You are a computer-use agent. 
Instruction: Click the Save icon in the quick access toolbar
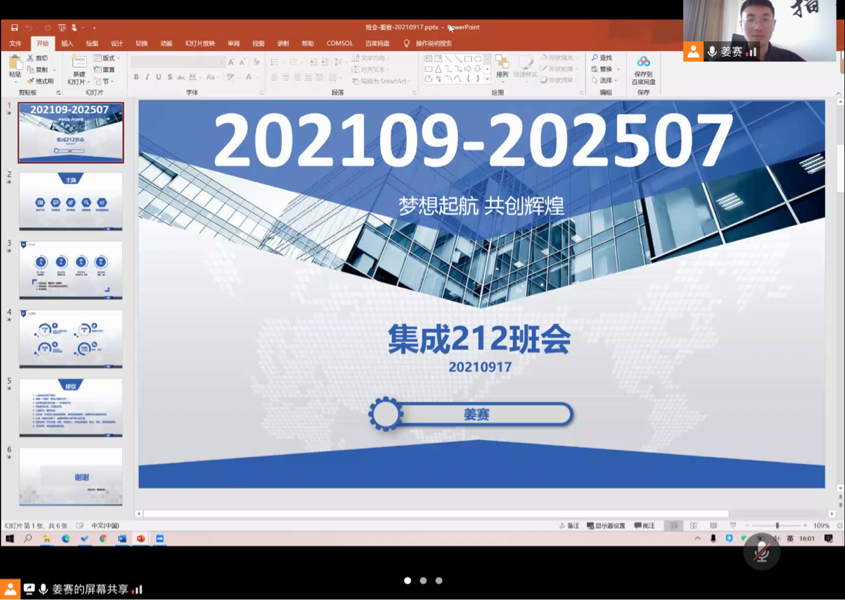[x=14, y=28]
